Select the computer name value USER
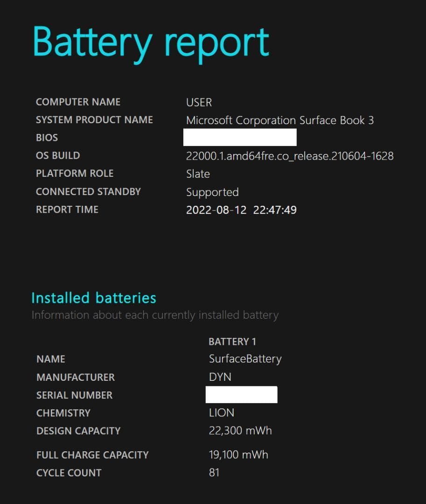Image resolution: width=426 pixels, height=504 pixels. tap(199, 102)
